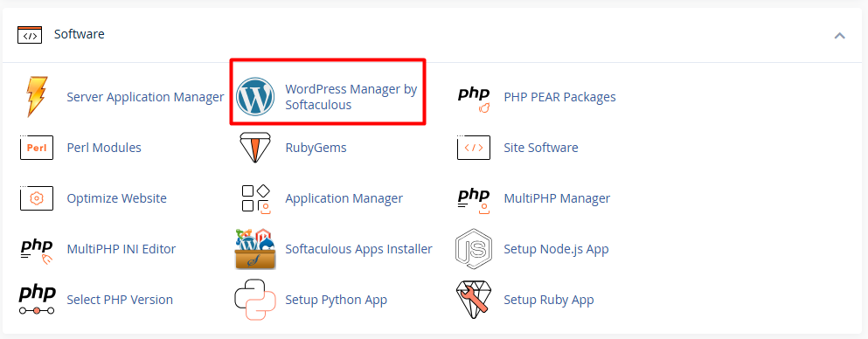
Task: Click the MultiPHP INI Editor icon
Action: [x=37, y=252]
